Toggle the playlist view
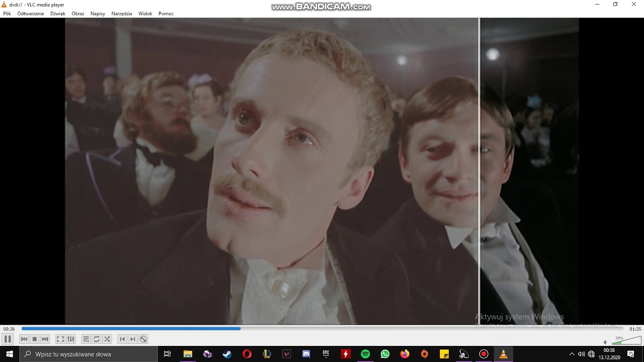 pyautogui.click(x=86, y=339)
